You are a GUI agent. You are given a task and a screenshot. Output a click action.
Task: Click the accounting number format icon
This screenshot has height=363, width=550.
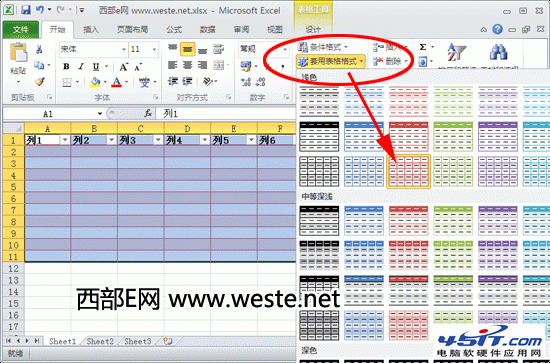click(246, 66)
